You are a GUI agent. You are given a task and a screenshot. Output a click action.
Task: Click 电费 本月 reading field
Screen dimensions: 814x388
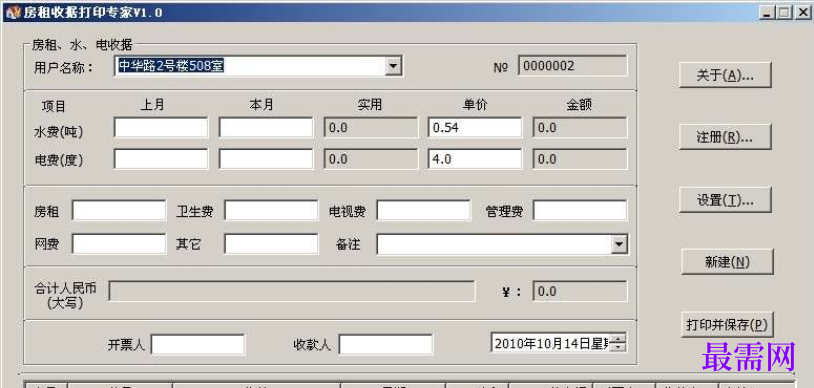(266, 159)
